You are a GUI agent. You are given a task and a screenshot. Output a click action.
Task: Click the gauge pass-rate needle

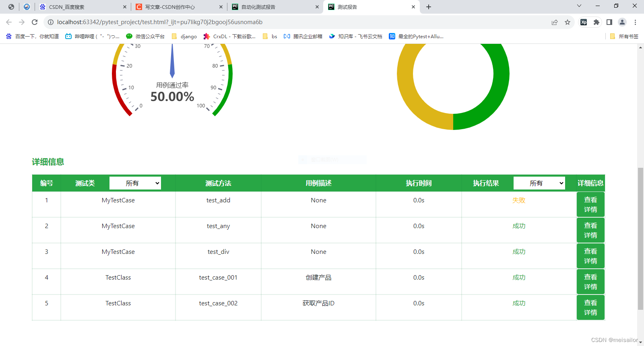(x=172, y=60)
